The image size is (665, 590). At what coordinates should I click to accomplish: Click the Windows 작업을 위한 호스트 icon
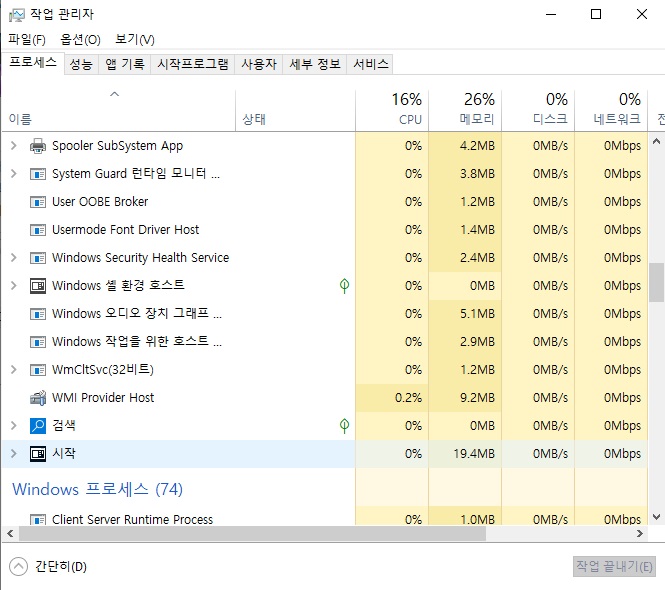click(38, 342)
